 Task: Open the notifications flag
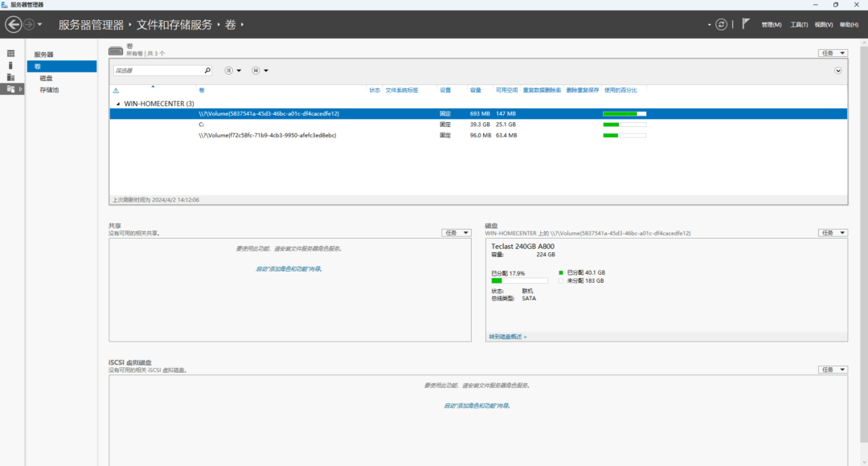coord(746,24)
